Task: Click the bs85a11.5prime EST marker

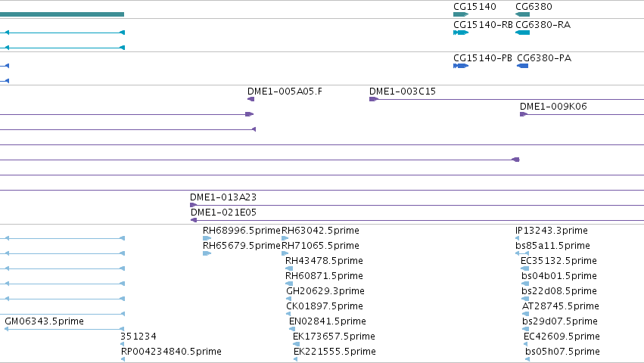Action: click(x=522, y=253)
